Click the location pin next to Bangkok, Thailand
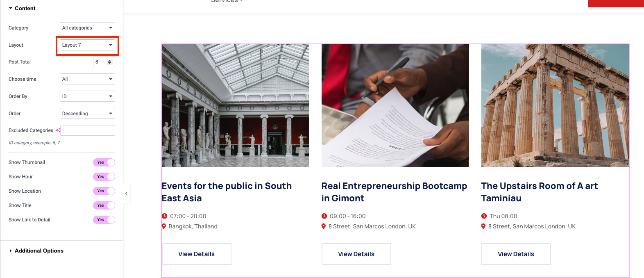This screenshot has height=278, width=644. [x=164, y=226]
